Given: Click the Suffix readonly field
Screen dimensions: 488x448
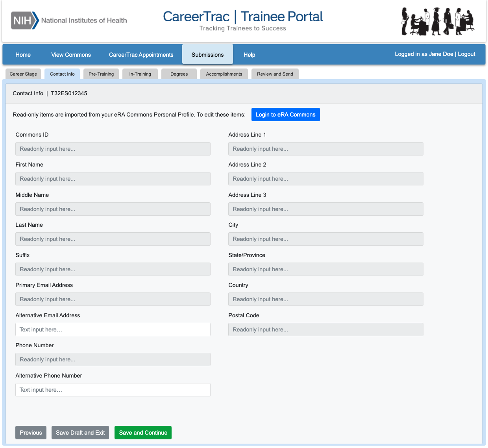Looking at the screenshot, I should 113,269.
